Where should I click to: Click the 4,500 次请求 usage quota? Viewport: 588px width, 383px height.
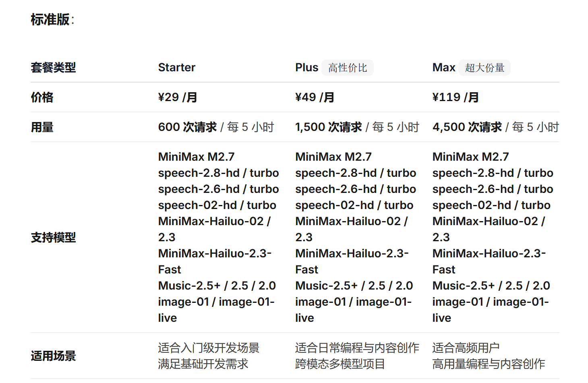point(467,127)
